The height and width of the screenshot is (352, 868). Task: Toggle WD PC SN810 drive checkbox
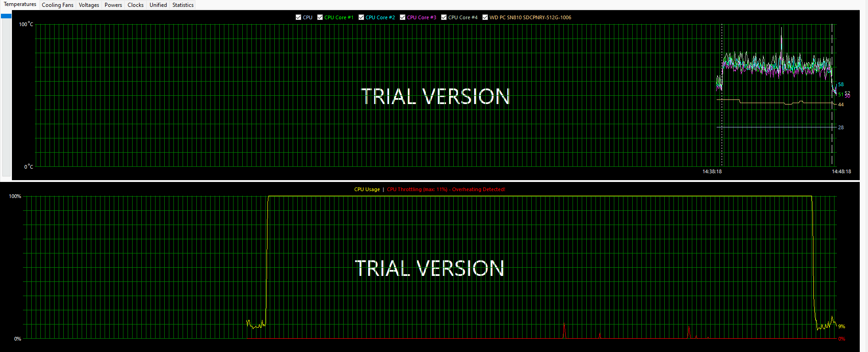tap(485, 17)
